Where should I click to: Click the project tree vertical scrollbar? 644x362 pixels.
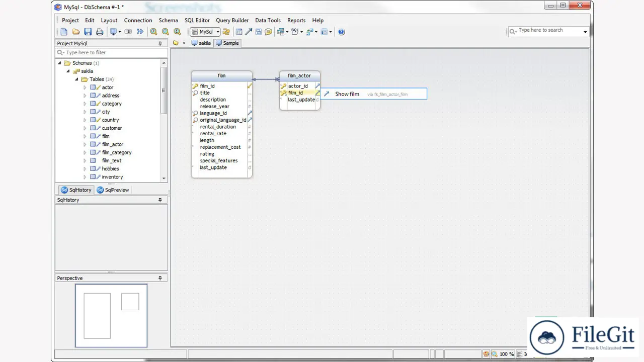coord(164,120)
